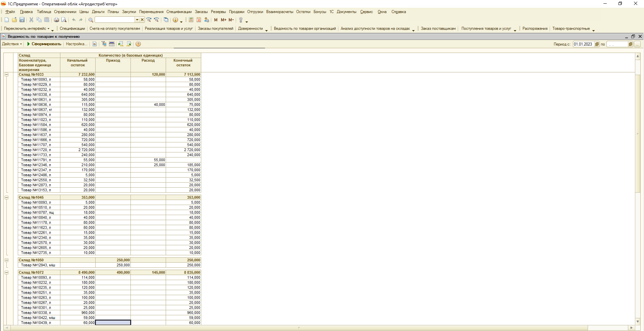Image resolution: width=644 pixels, height=331 pixels.
Task: Click the Настройка... button
Action: tap(76, 44)
